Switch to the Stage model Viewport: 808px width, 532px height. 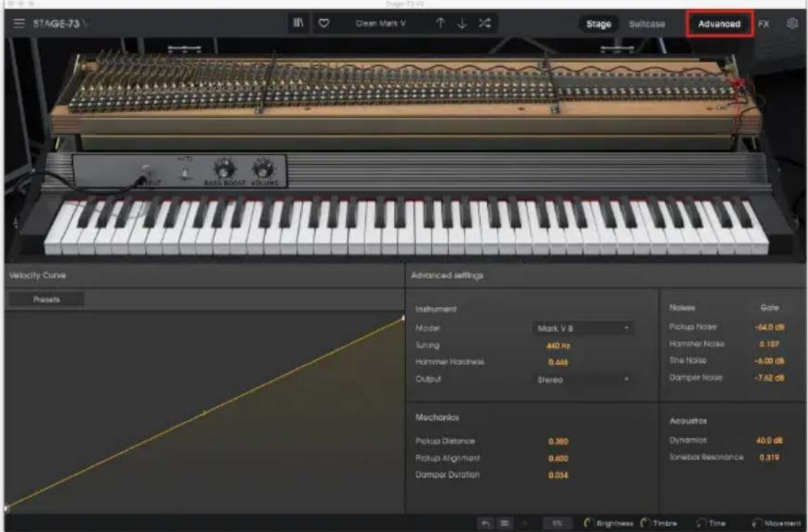598,24
